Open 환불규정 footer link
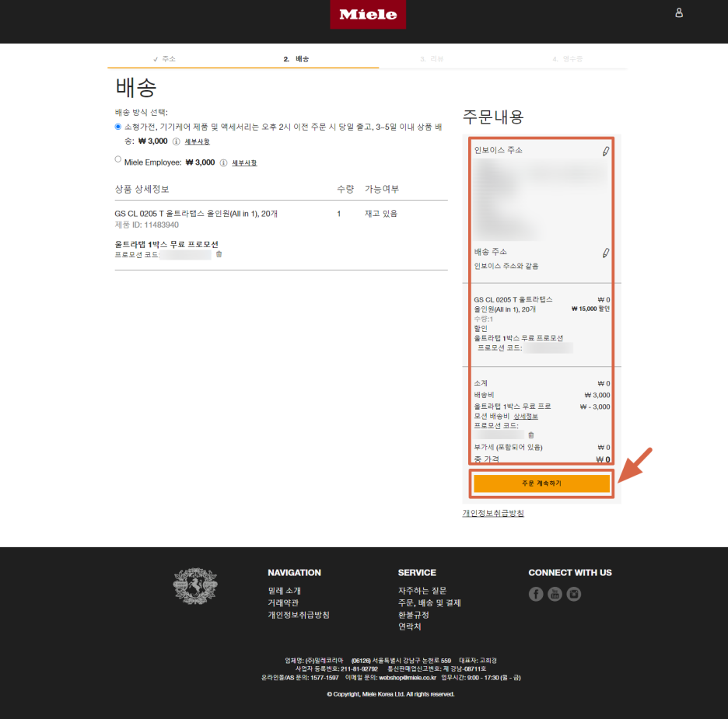This screenshot has width=728, height=719. point(413,615)
